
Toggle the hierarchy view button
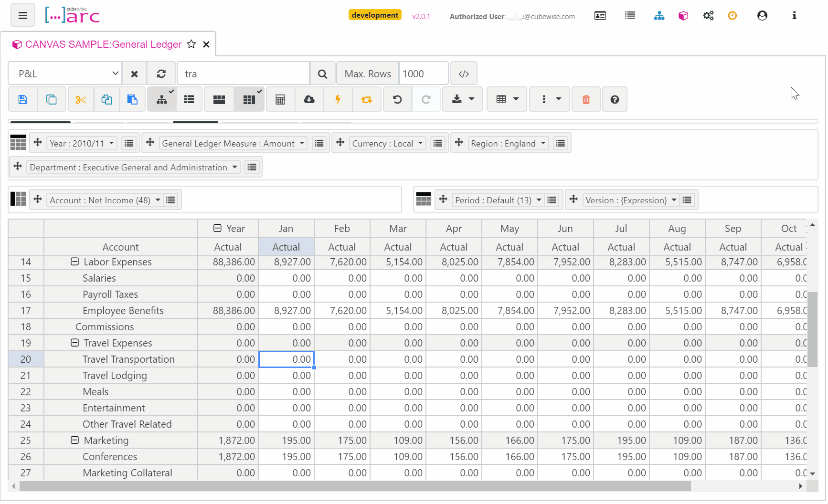162,99
